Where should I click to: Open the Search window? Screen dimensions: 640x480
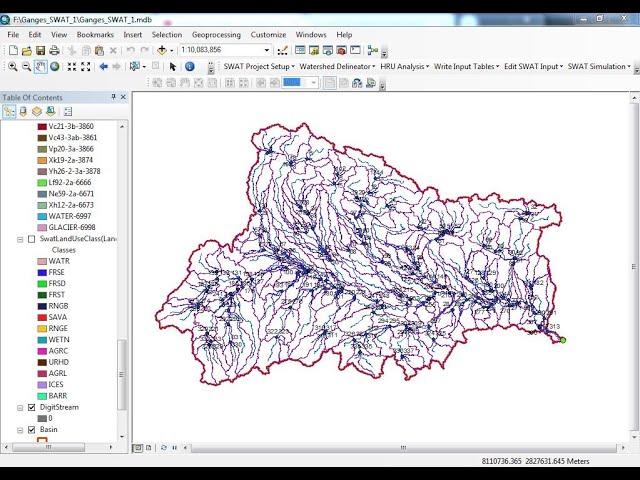tap(328, 50)
